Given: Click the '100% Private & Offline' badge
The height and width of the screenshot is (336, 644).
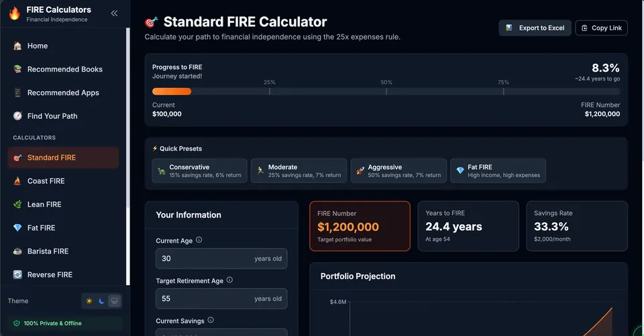Looking at the screenshot, I should [x=65, y=323].
